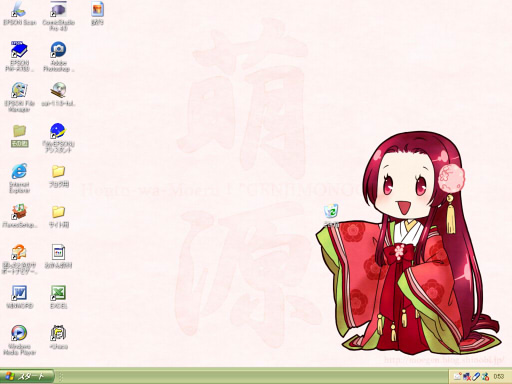
Task: Select the highlighted その他 folder
Action: (x=20, y=136)
